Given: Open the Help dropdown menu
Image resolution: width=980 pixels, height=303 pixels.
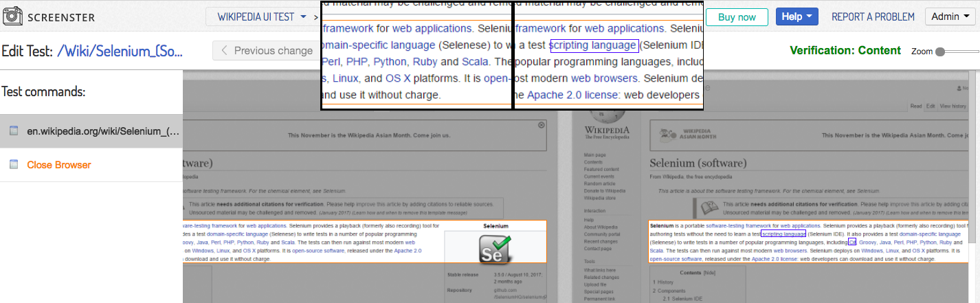Looking at the screenshot, I should 797,17.
